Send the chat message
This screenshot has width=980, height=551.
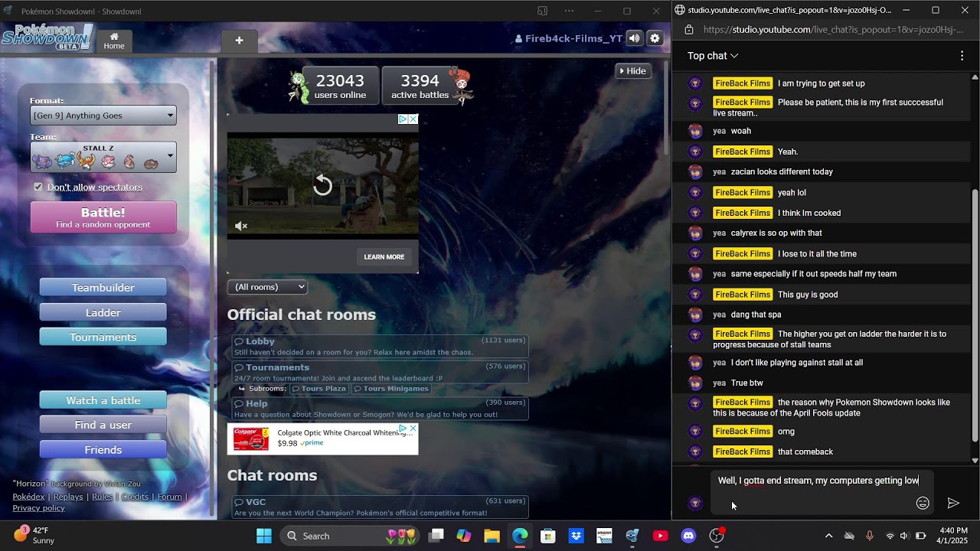(x=953, y=503)
